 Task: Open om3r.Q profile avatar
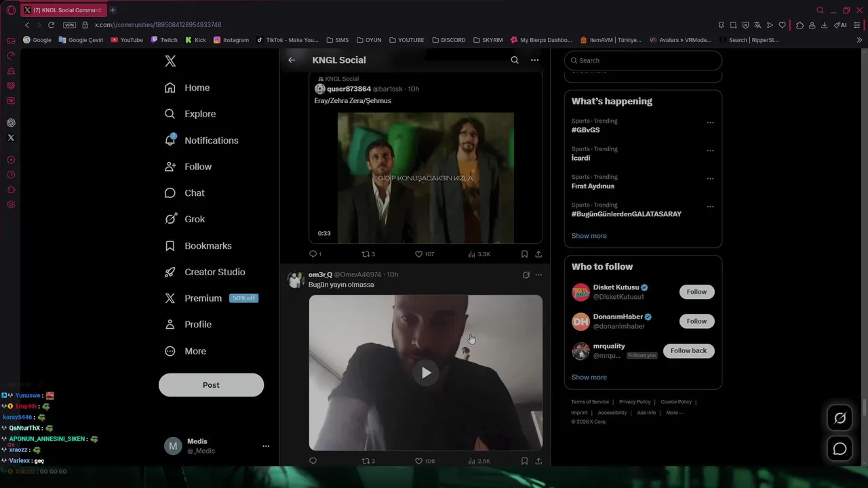point(296,280)
